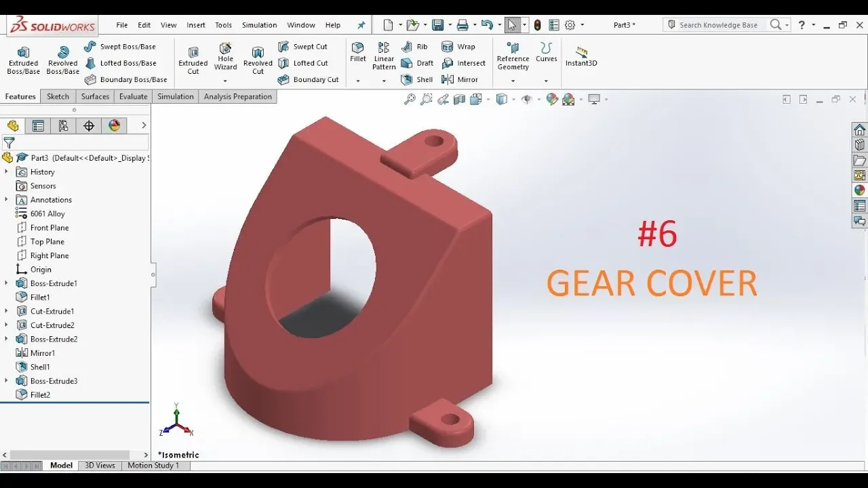868x488 pixels.
Task: Choose Swept Boss/Base command
Action: click(x=120, y=47)
